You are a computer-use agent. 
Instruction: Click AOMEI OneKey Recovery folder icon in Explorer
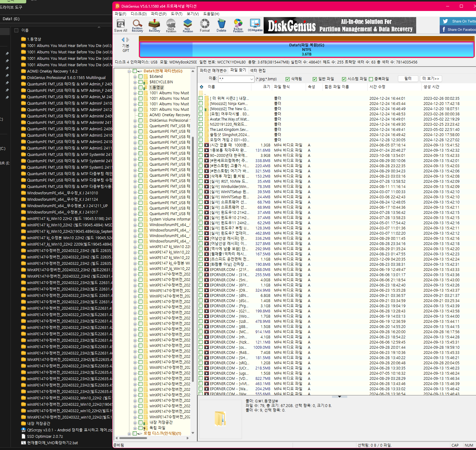[x=23, y=71]
